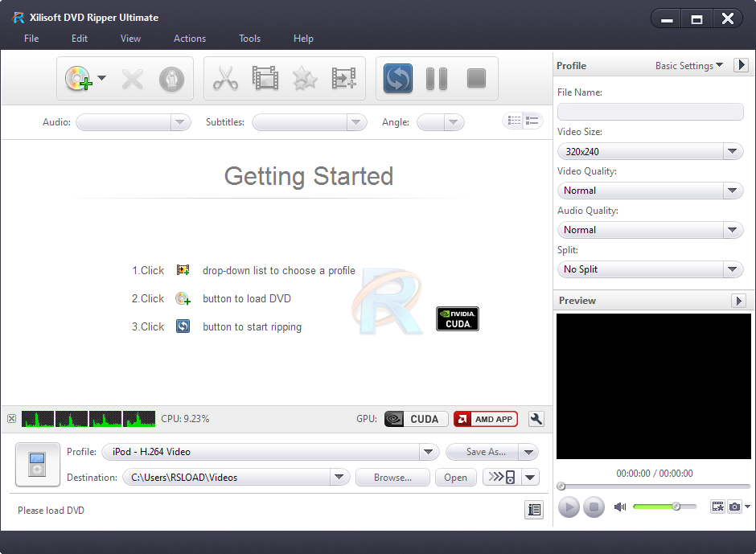The image size is (756, 554).
Task: Click the black preview video area
Action: click(654, 386)
